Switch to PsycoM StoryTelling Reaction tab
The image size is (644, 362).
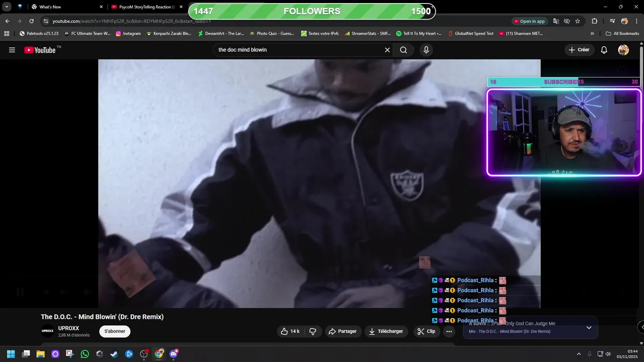point(146,7)
